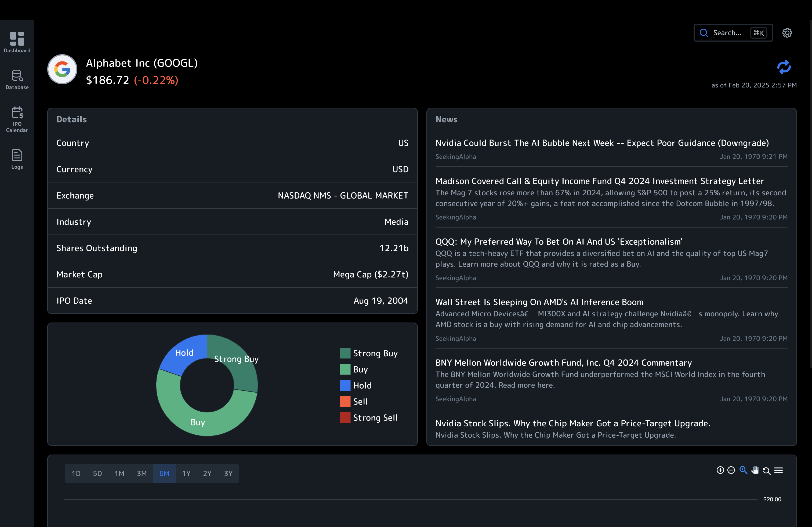Enable box zoom mode on chart
This screenshot has width=812, height=527.
(743, 470)
